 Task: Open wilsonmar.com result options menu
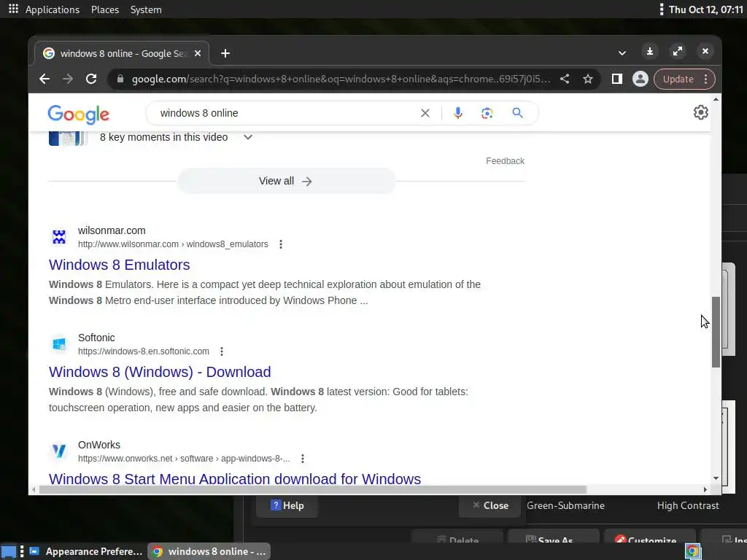[281, 244]
